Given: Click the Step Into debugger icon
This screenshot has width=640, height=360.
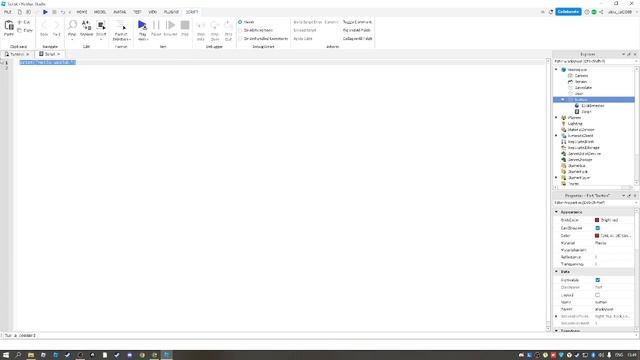Looking at the screenshot, I should click(200, 26).
